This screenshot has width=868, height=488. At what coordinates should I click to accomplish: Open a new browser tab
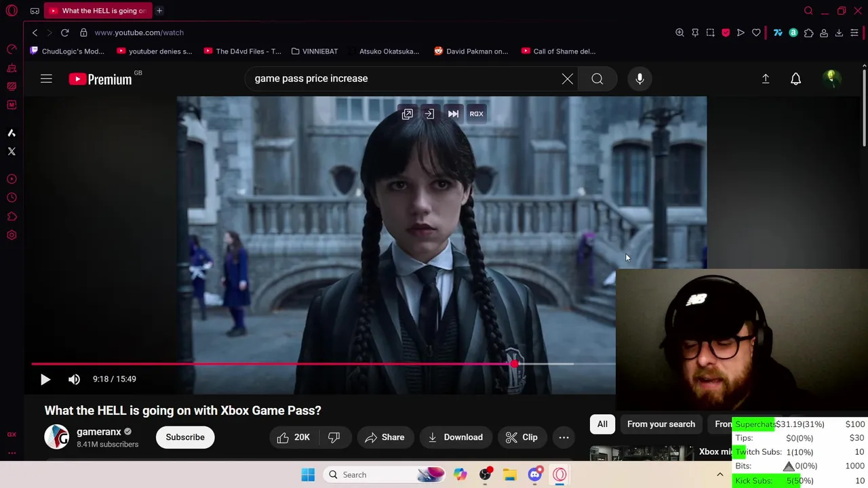click(159, 11)
